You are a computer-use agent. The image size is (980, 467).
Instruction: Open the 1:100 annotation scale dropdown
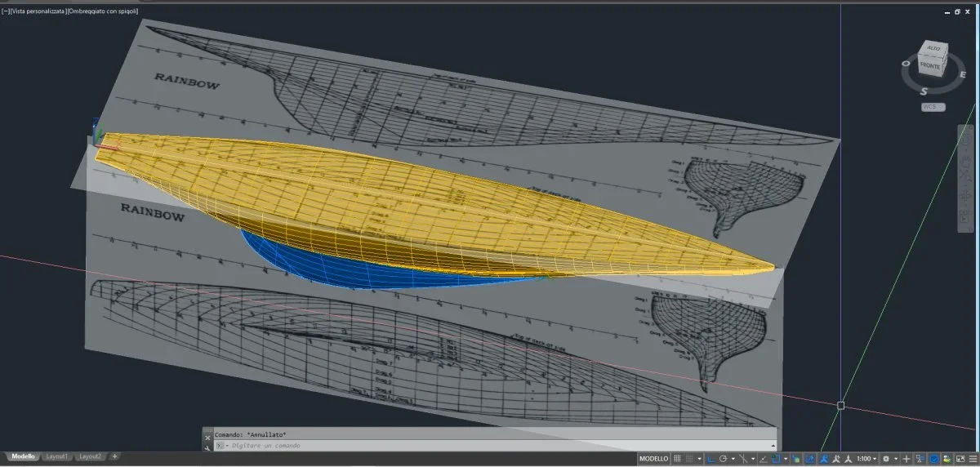(x=866, y=459)
